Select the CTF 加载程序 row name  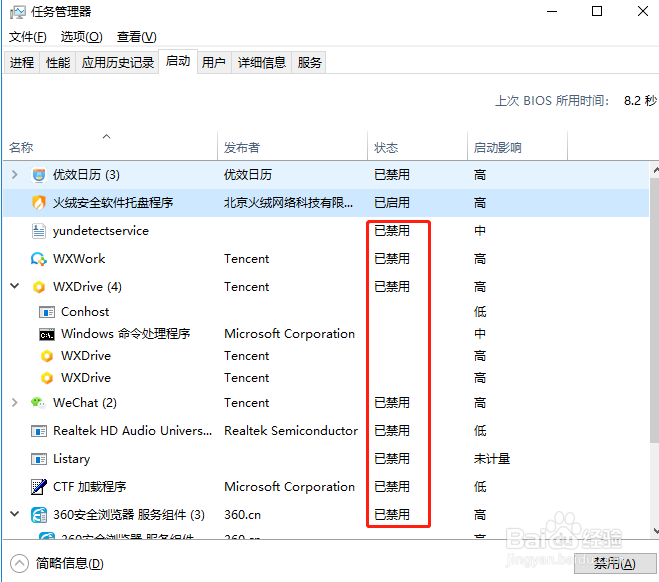coord(90,487)
